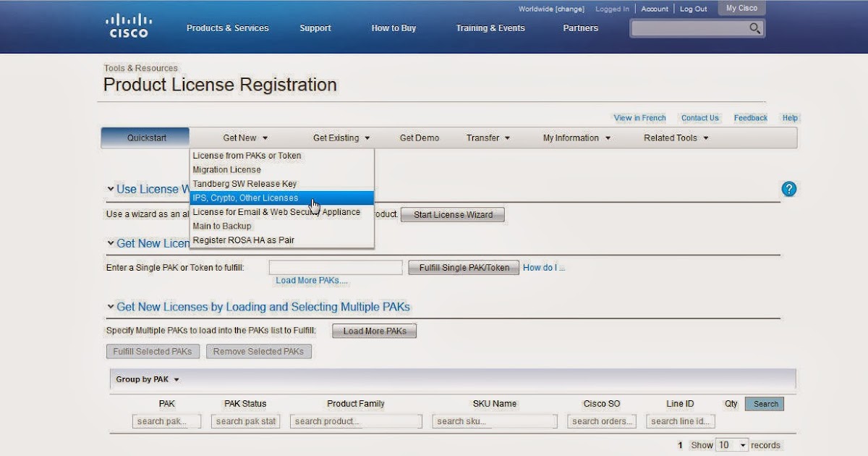Focus the search pak status filter field
Viewport: 868px width, 456px height.
[245, 421]
